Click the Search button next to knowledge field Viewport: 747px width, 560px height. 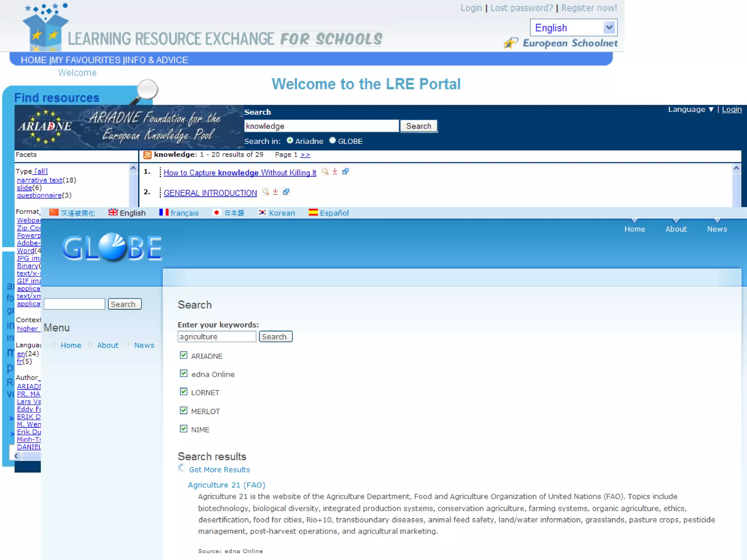click(x=418, y=126)
